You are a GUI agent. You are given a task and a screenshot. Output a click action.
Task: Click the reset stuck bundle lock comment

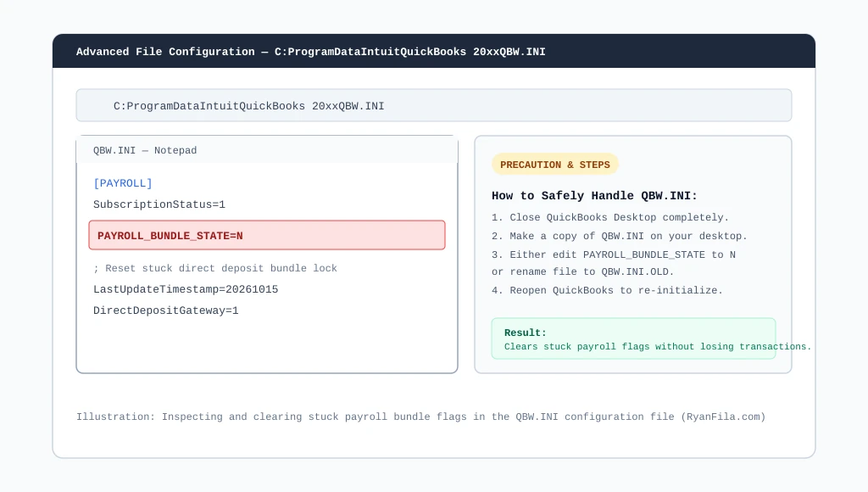214,268
